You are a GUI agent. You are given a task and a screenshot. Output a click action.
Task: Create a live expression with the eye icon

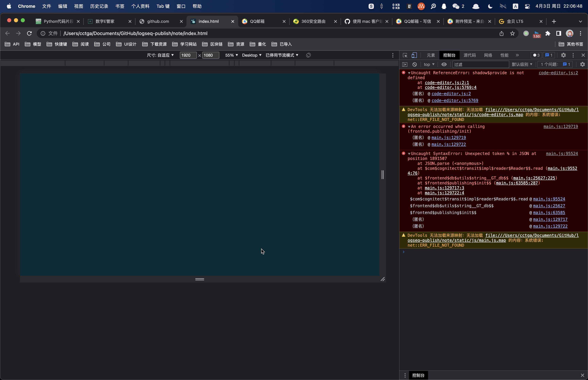pos(444,64)
